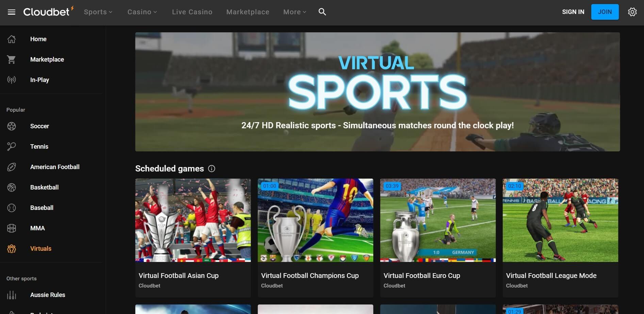This screenshot has width=644, height=314.
Task: Go to Home in sidebar
Action: coord(38,39)
